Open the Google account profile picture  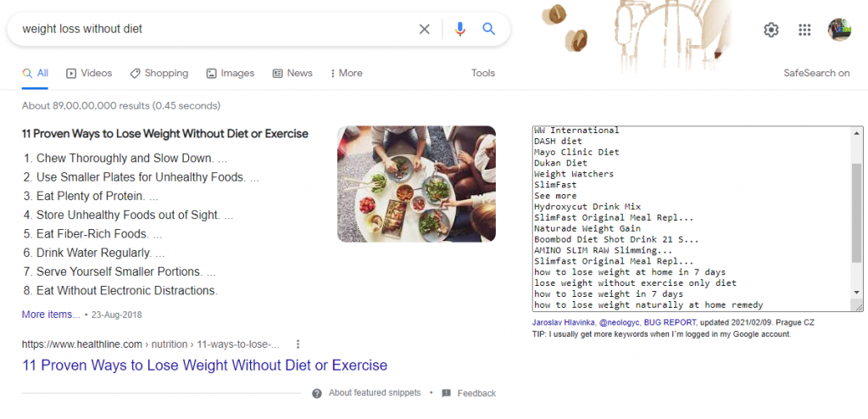(x=839, y=30)
